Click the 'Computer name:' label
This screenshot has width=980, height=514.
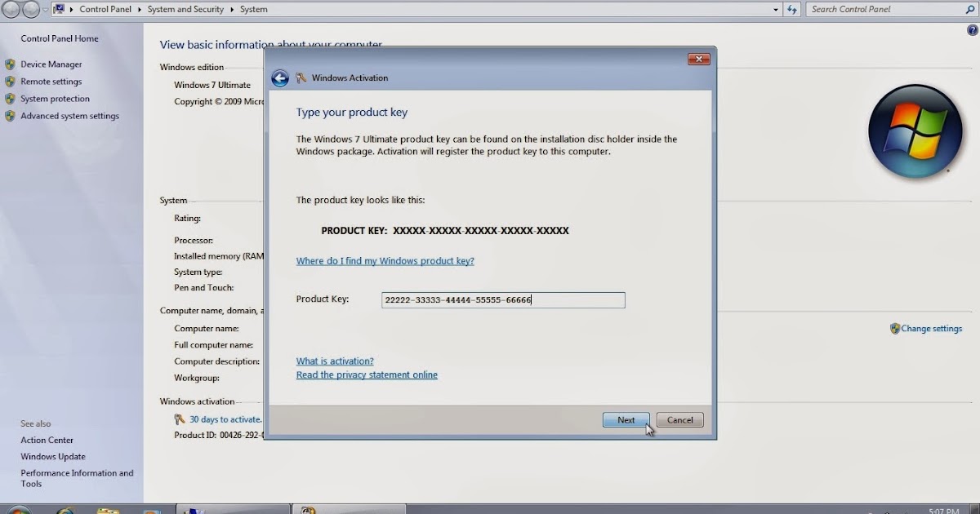click(x=207, y=328)
